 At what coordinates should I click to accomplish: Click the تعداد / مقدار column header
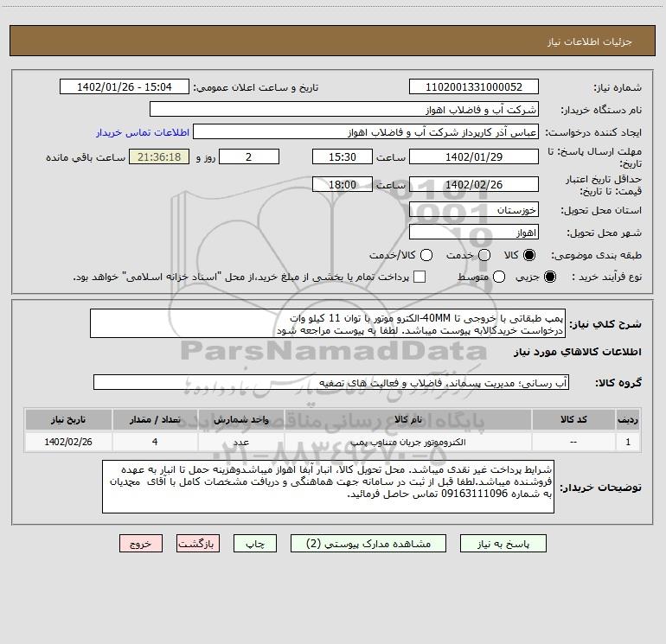[x=155, y=420]
